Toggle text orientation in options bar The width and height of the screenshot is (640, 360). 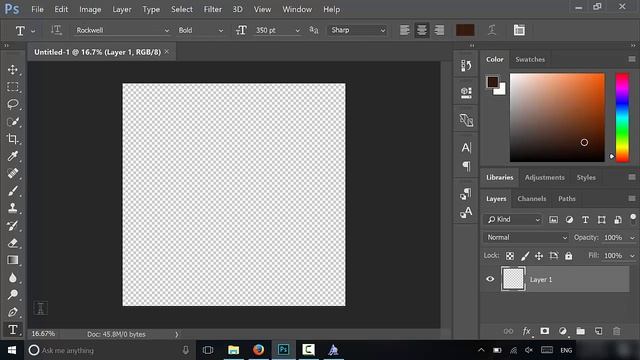(x=56, y=30)
